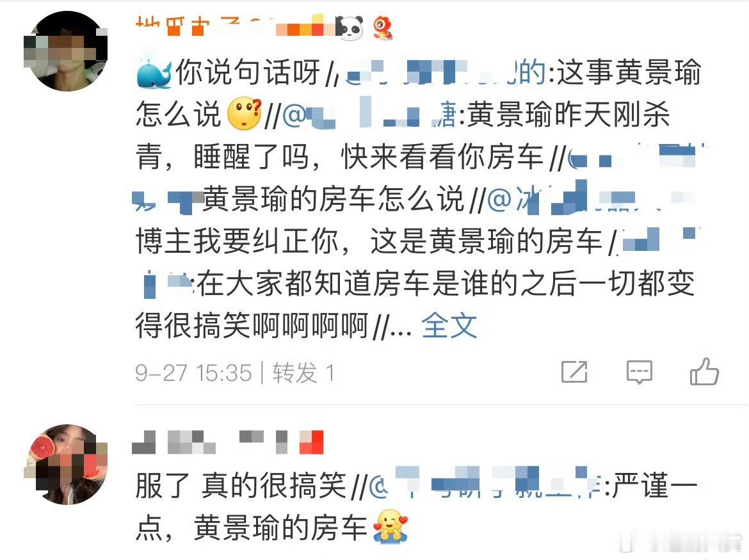Image resolution: width=749 pixels, height=560 pixels.
Task: Click the 9-27 15:35 timestamp
Action: tap(193, 372)
